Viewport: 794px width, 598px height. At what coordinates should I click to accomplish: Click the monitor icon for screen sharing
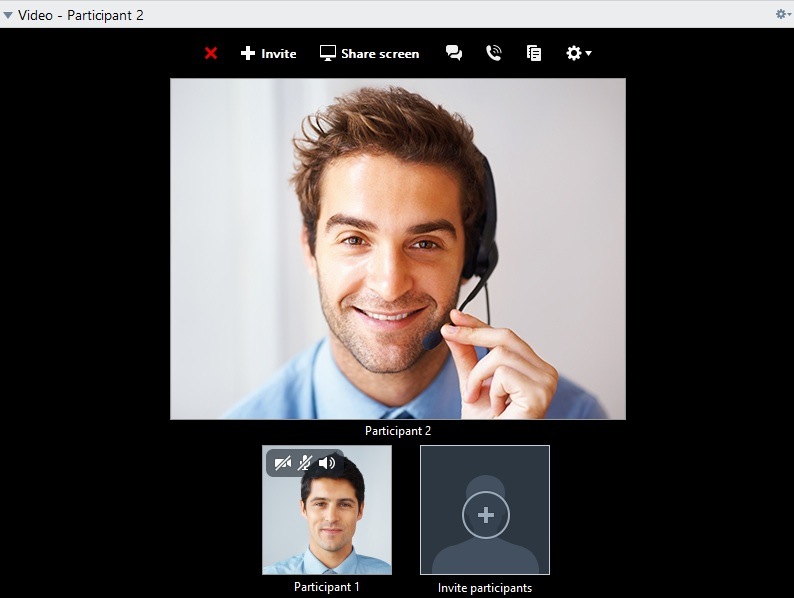(x=327, y=53)
